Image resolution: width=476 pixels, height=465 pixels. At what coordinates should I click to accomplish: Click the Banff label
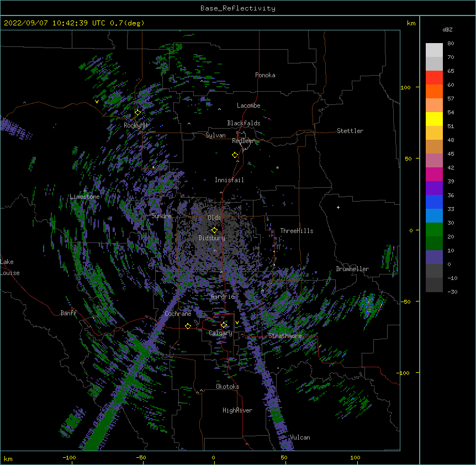(x=68, y=313)
